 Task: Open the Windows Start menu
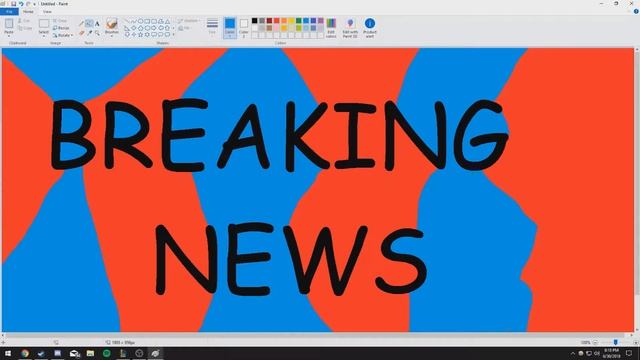click(x=8, y=353)
